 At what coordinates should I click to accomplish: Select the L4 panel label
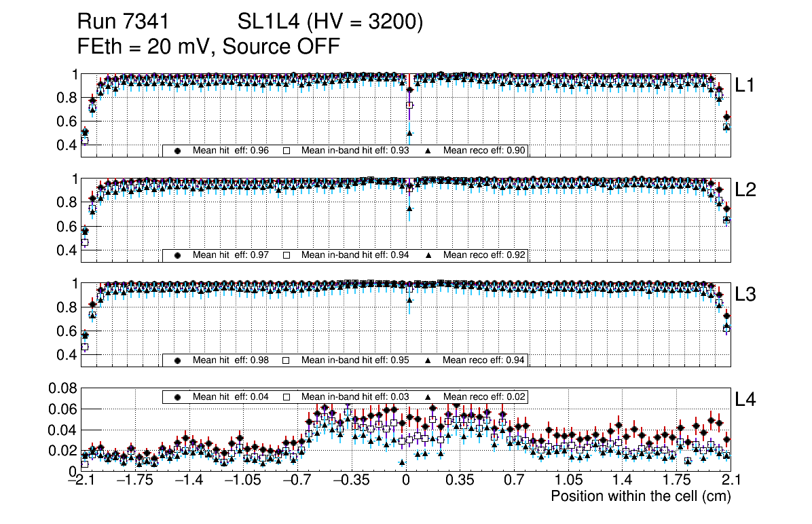tap(745, 400)
